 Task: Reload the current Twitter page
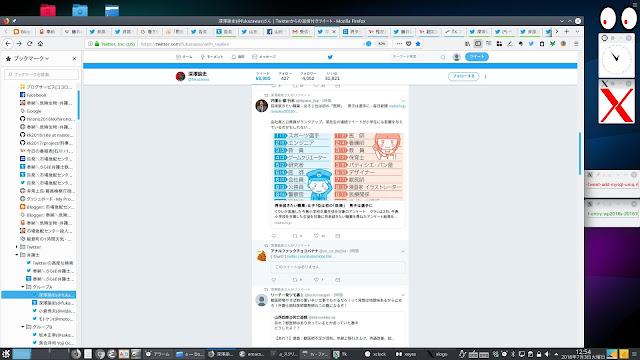pos(29,44)
